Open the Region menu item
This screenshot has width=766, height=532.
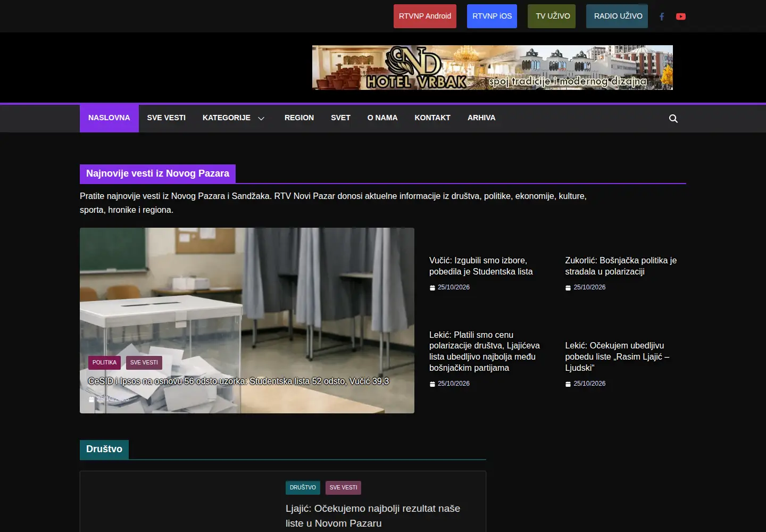(299, 118)
